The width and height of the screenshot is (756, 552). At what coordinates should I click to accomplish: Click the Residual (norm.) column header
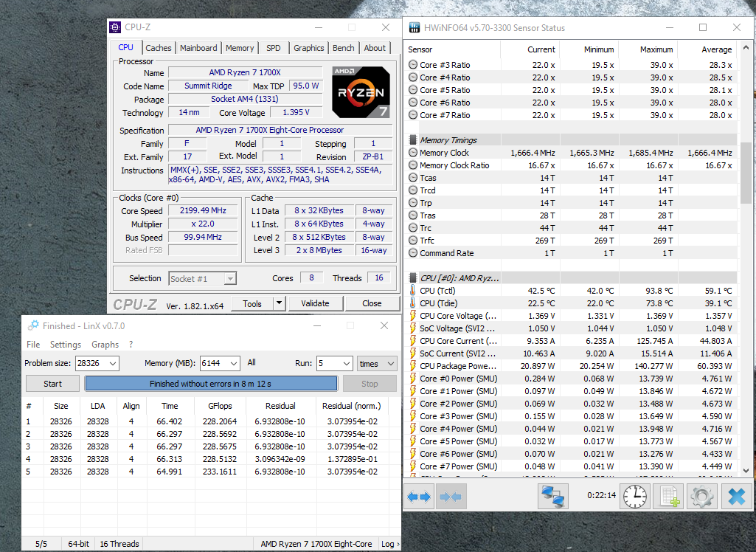click(352, 406)
